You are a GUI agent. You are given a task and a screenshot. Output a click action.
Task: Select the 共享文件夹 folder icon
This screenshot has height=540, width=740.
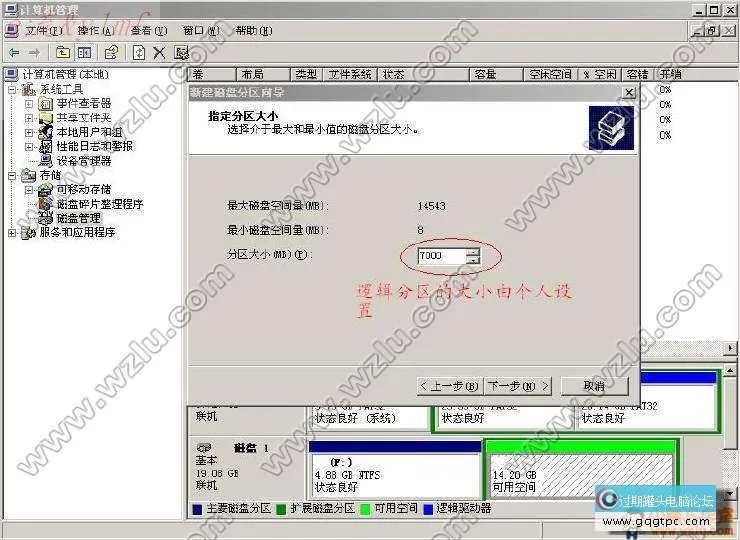(x=45, y=118)
